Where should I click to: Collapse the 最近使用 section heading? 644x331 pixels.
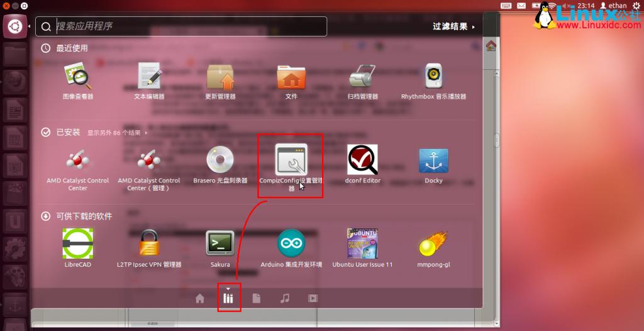point(65,48)
